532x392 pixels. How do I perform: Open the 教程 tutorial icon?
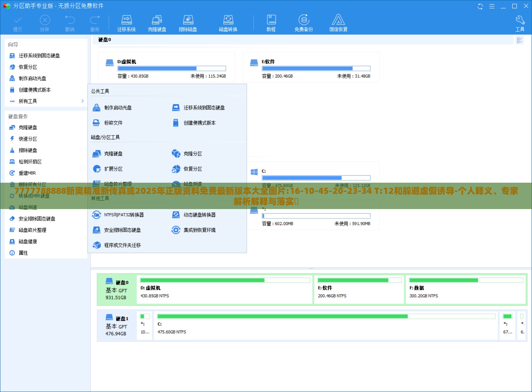271,23
